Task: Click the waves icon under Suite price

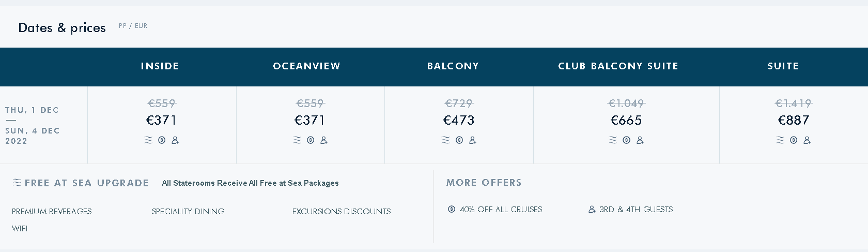Action: (780, 140)
